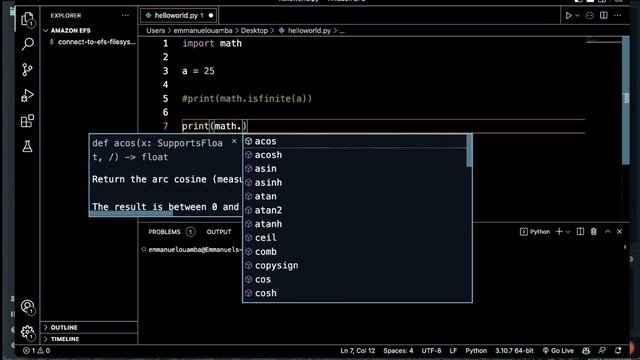Click the suggestion list scrollbar
This screenshot has height=360, width=640.
pos(469,151)
